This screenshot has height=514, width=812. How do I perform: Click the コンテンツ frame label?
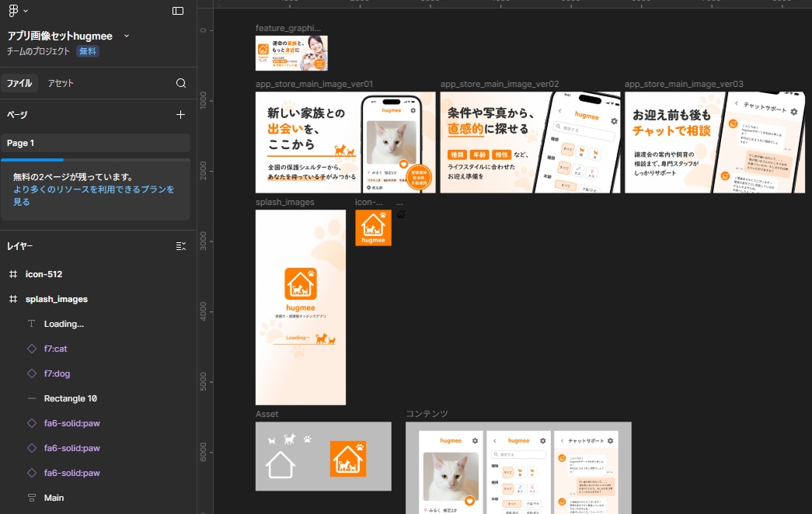(x=427, y=414)
